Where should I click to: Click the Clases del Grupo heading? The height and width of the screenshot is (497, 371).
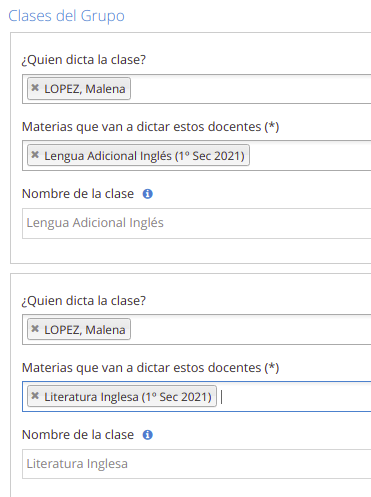coord(66,16)
